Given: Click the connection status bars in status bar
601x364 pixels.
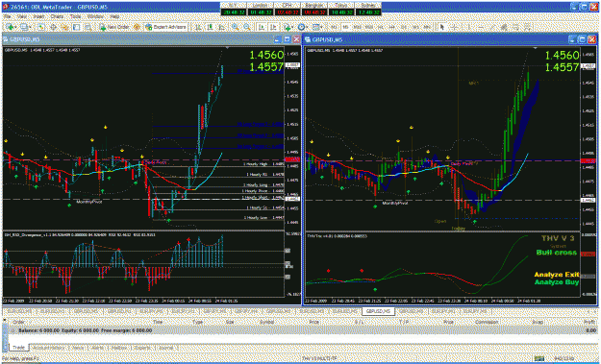Looking at the screenshot, I should [x=540, y=359].
